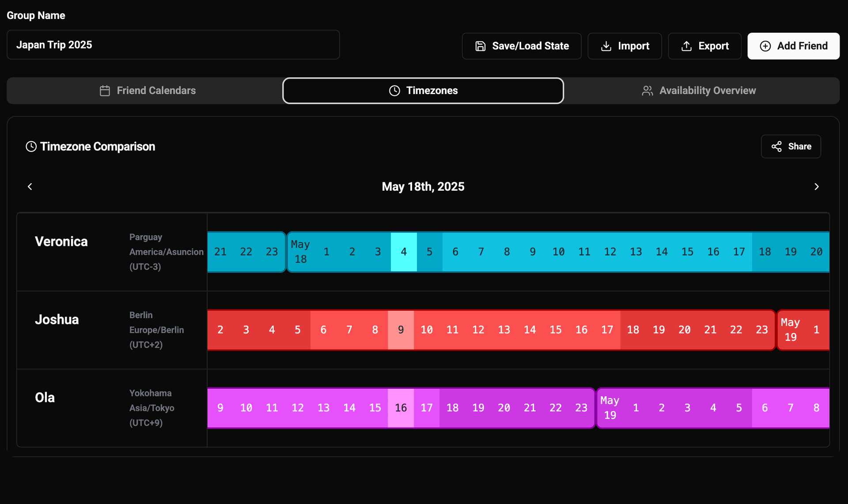Click hour 18 in Joshua's timeline
Image resolution: width=848 pixels, height=504 pixels.
(633, 330)
